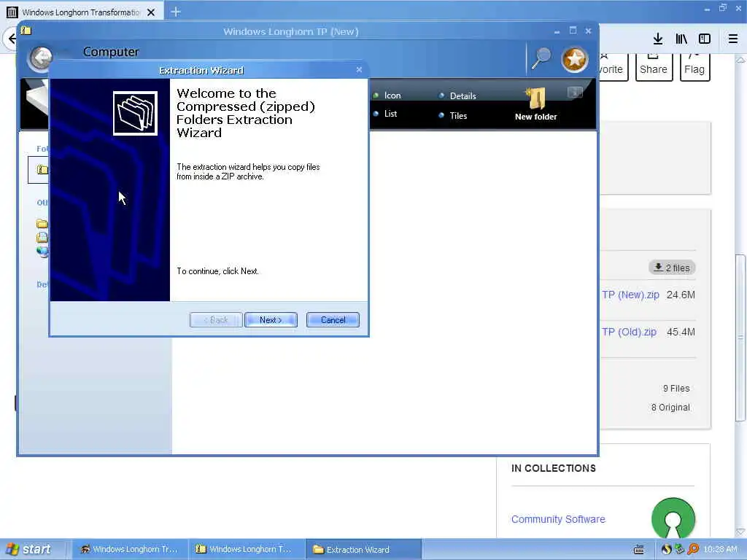Cancel the Extraction Wizard

[x=333, y=320]
